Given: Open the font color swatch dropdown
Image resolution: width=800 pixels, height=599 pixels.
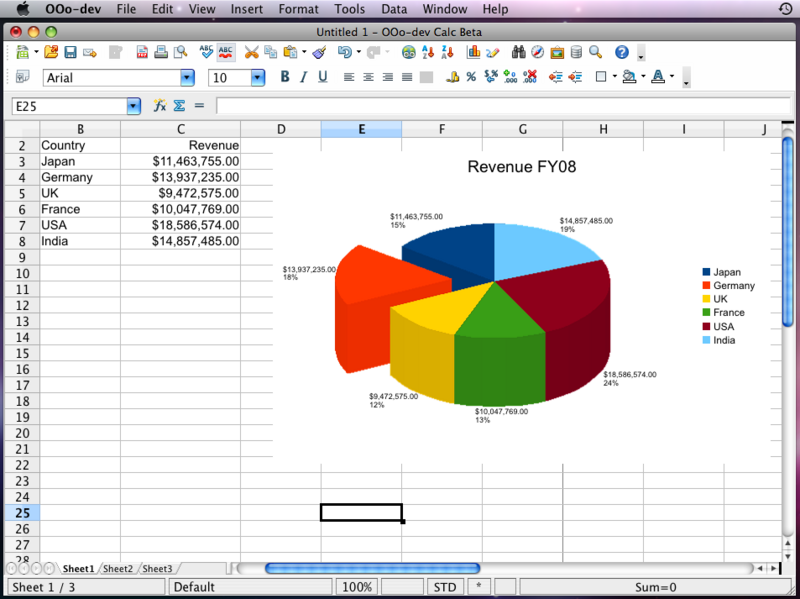Looking at the screenshot, I should click(x=671, y=77).
